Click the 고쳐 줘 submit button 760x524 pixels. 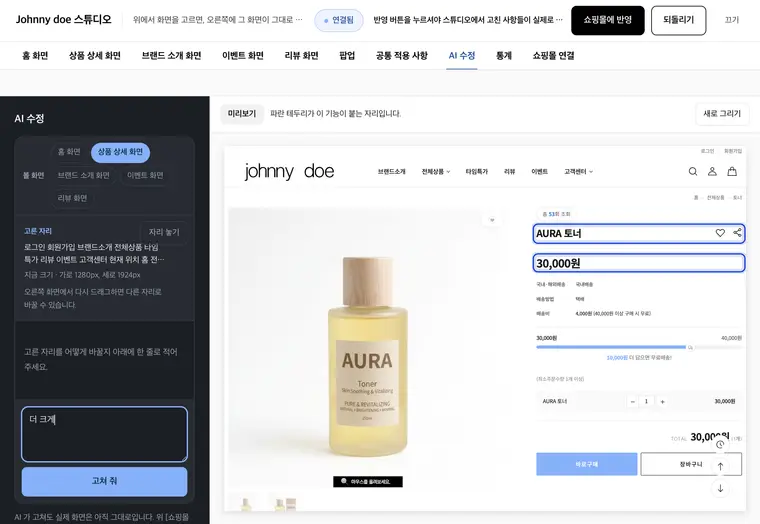(x=104, y=481)
